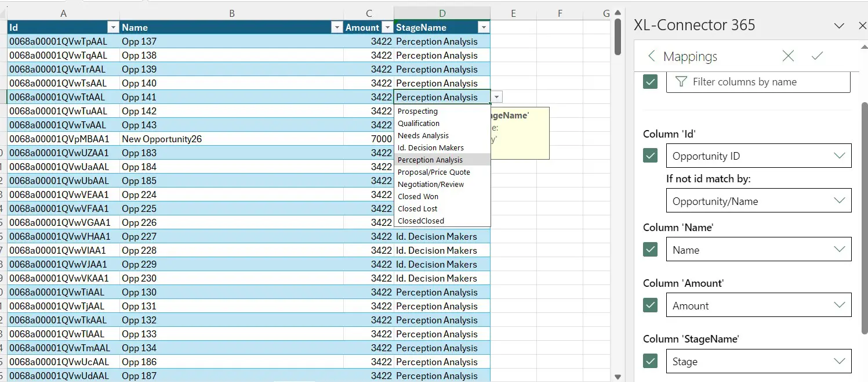Click the Filter columns by name field
This screenshot has width=868, height=382.
point(758,82)
